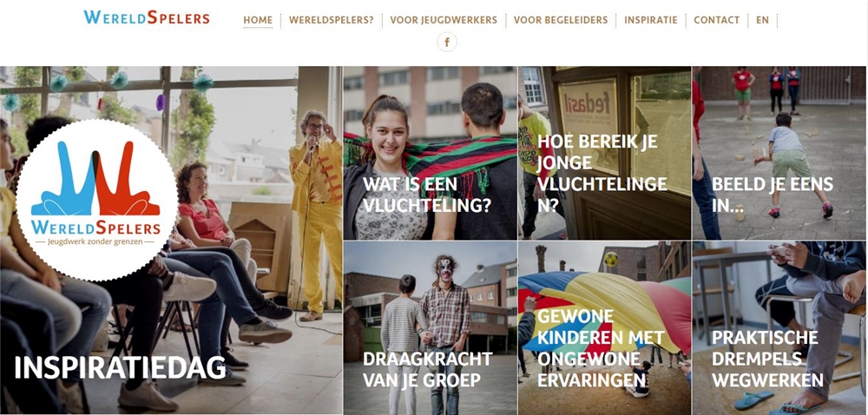Viewport: 868px width, 415px height.
Task: Select the Voor Begeleiders menu item
Action: [561, 21]
